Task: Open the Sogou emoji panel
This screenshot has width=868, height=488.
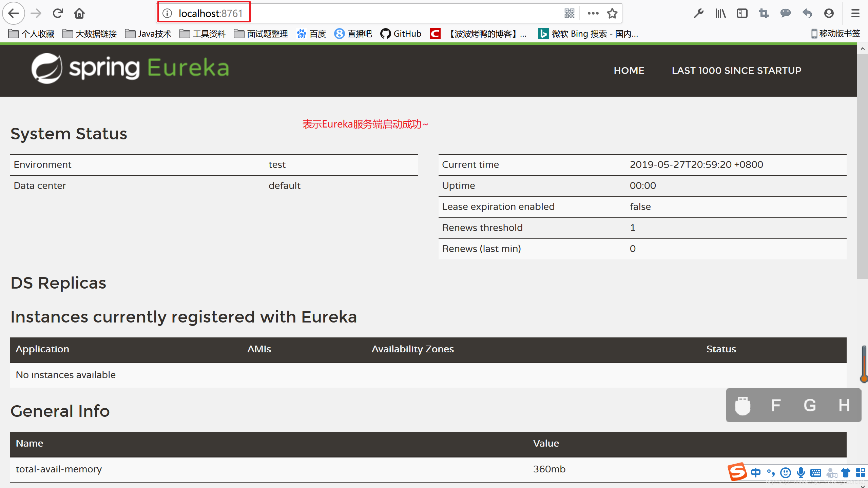Action: click(786, 472)
